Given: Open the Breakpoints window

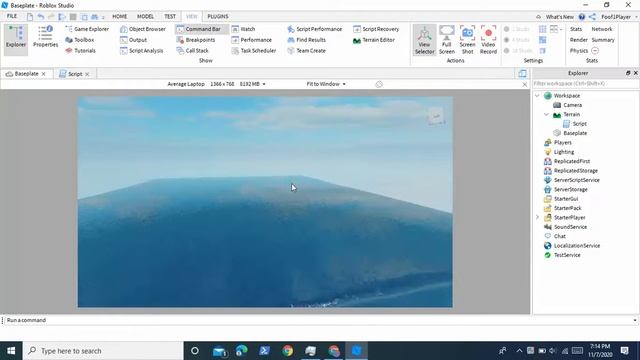Looking at the screenshot, I should click(196, 40).
